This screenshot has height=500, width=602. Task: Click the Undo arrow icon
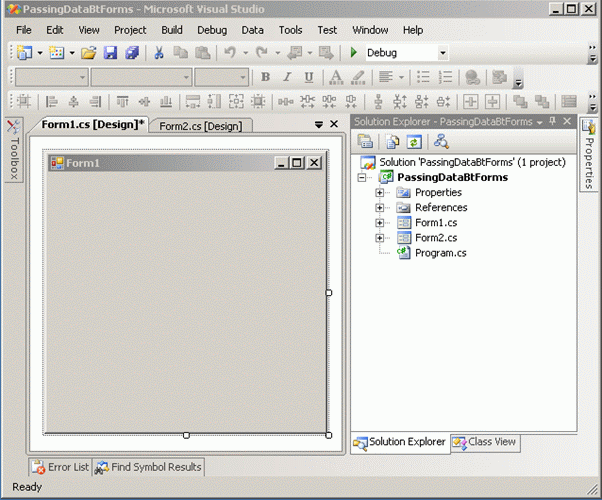230,53
